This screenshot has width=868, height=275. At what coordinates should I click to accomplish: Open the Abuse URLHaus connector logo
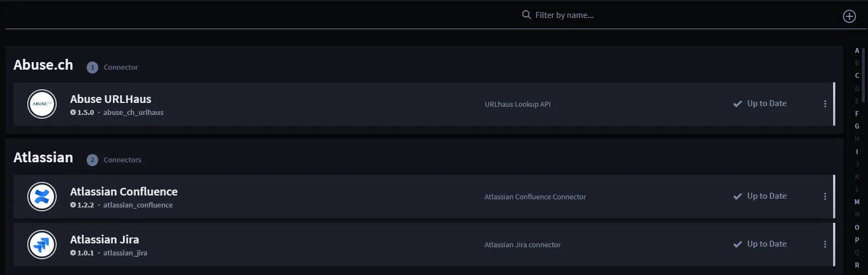[42, 104]
